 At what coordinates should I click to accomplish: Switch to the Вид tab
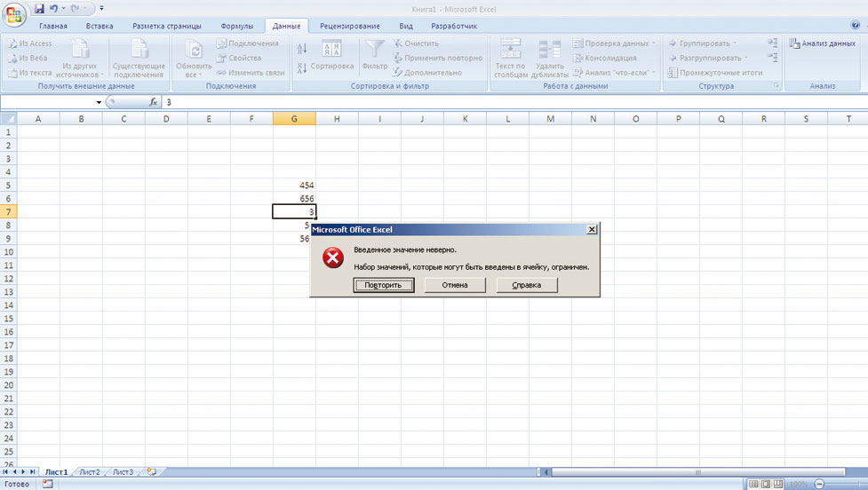pyautogui.click(x=406, y=26)
